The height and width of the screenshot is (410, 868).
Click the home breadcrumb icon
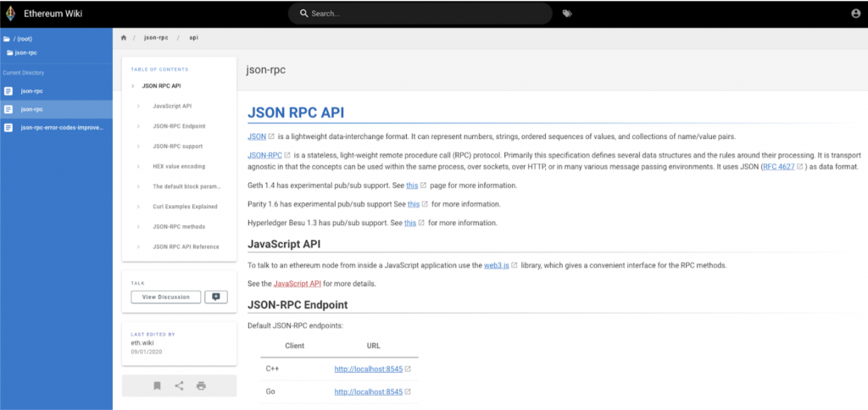tap(124, 37)
